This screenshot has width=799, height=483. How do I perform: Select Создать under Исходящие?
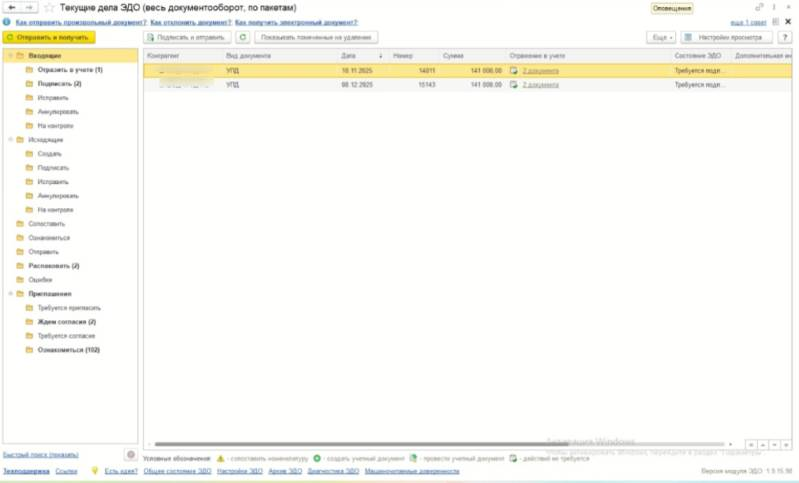tap(49, 153)
